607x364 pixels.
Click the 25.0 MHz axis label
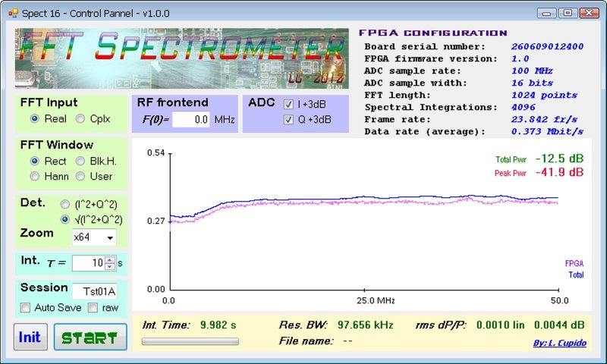pos(376,300)
